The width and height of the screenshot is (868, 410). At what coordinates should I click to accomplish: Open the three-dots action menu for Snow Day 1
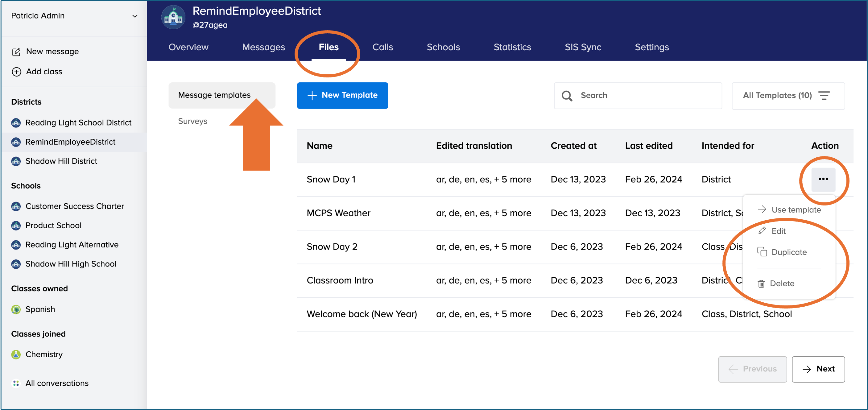tap(823, 179)
